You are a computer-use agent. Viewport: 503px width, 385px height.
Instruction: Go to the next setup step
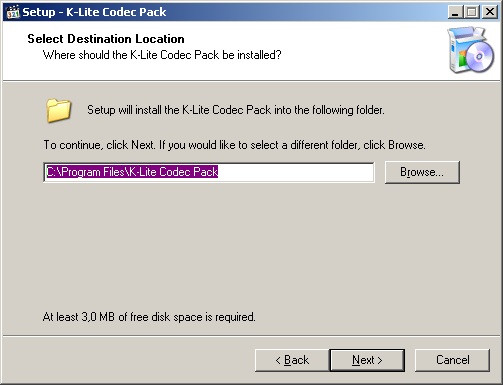(x=367, y=360)
